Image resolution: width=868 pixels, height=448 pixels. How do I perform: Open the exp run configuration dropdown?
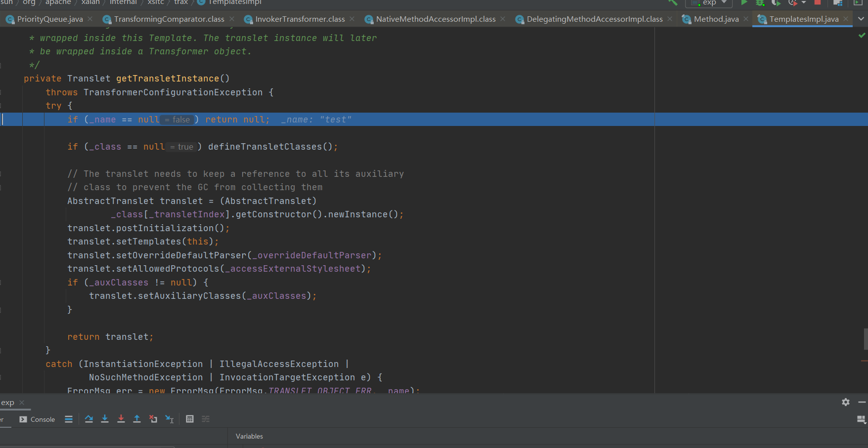click(x=709, y=2)
